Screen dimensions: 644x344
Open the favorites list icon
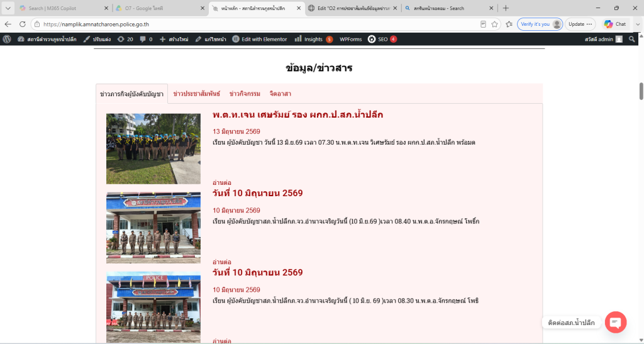[509, 25]
